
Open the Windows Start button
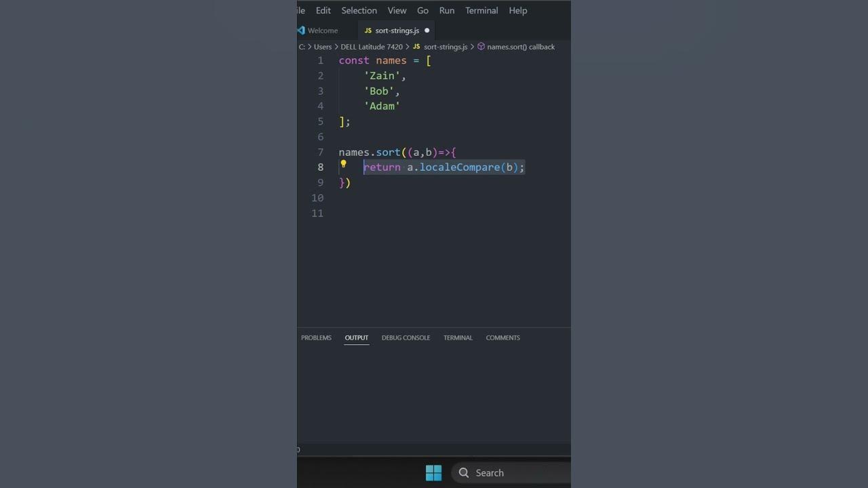433,472
